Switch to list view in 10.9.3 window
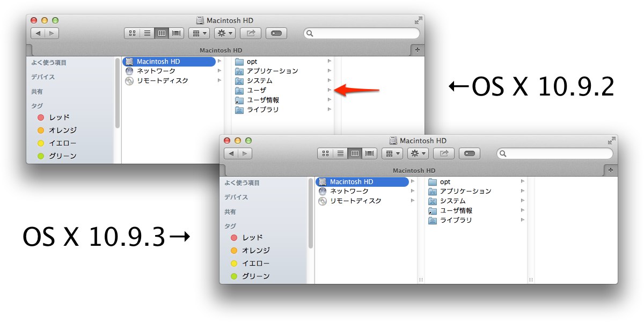The width and height of the screenshot is (644, 322). [x=340, y=153]
